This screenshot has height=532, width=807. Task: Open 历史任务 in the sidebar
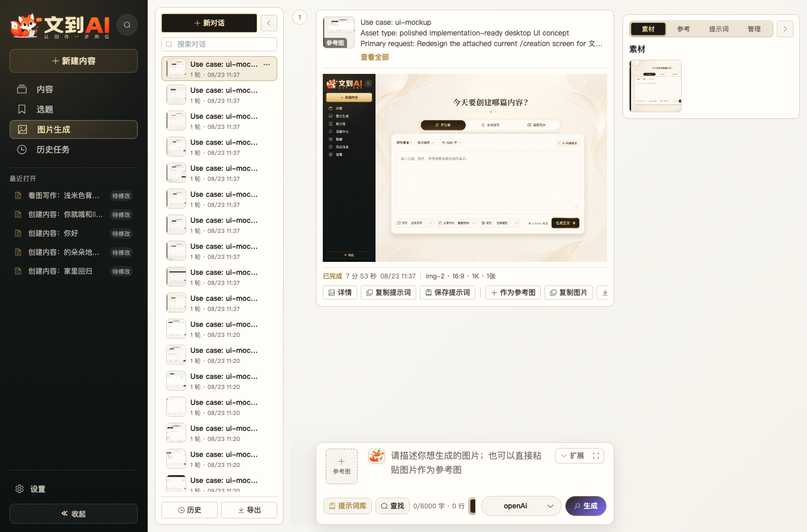[74, 150]
